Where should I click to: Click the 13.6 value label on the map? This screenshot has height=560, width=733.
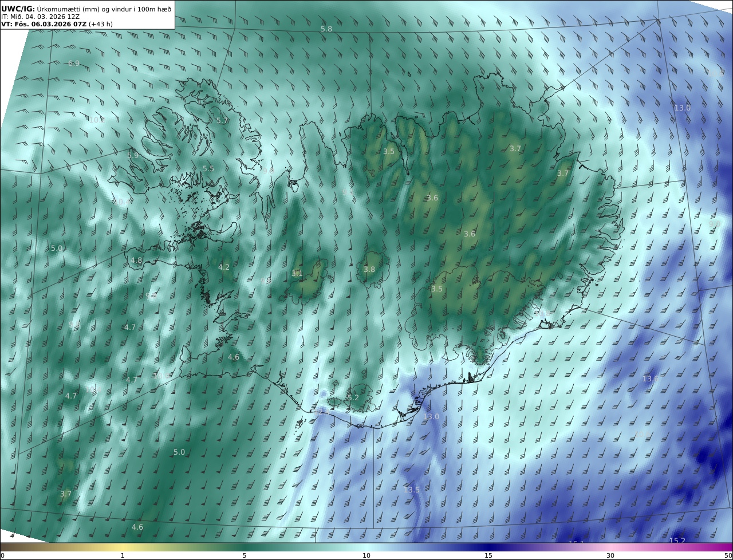pos(650,379)
